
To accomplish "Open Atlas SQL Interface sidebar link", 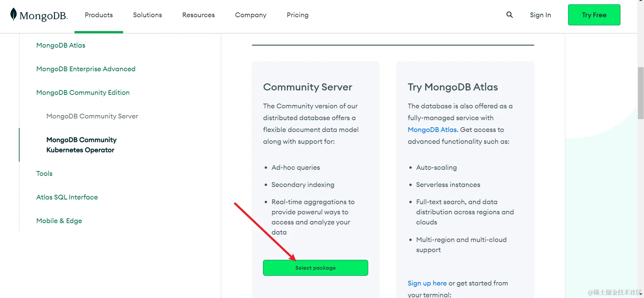I will (67, 197).
